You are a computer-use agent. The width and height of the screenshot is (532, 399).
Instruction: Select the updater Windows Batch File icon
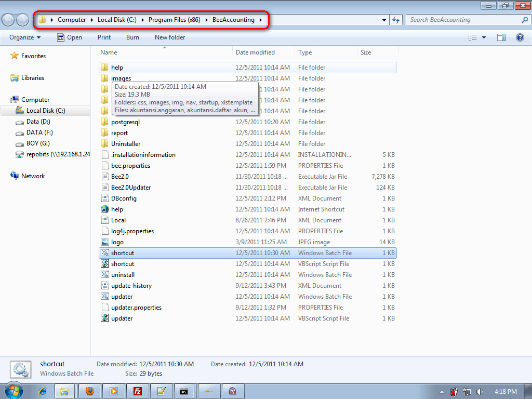105,296
